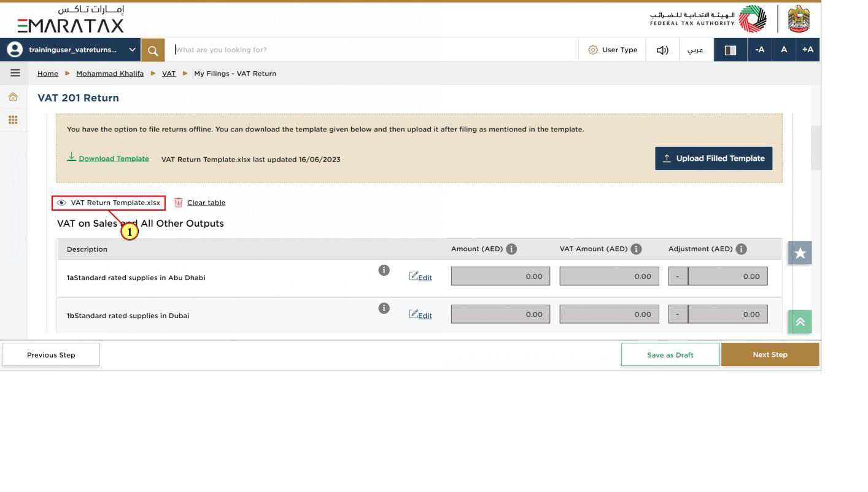Image resolution: width=868 pixels, height=492 pixels.
Task: Click the info icon next to Adjustment (AED)
Action: (x=741, y=249)
